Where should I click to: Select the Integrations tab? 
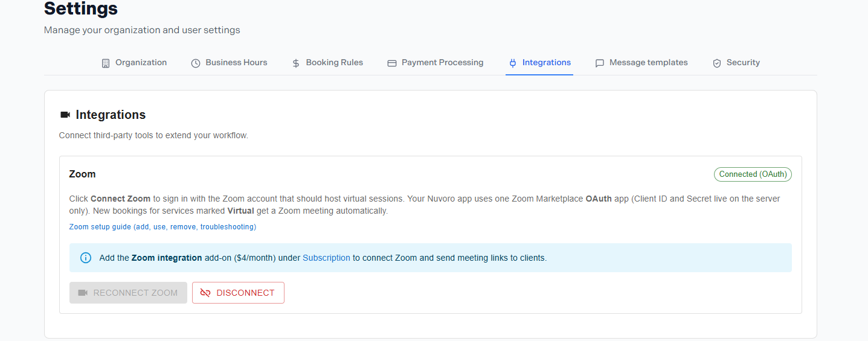click(539, 63)
